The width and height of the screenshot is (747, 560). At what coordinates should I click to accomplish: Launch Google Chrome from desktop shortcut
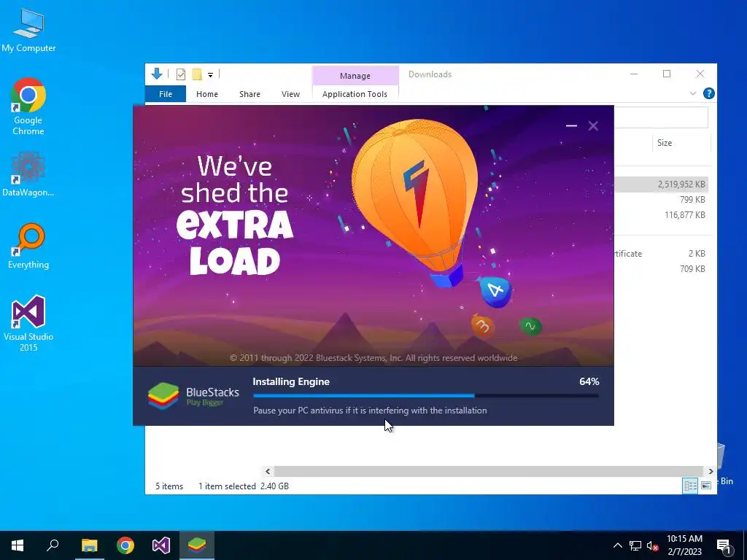[x=28, y=106]
